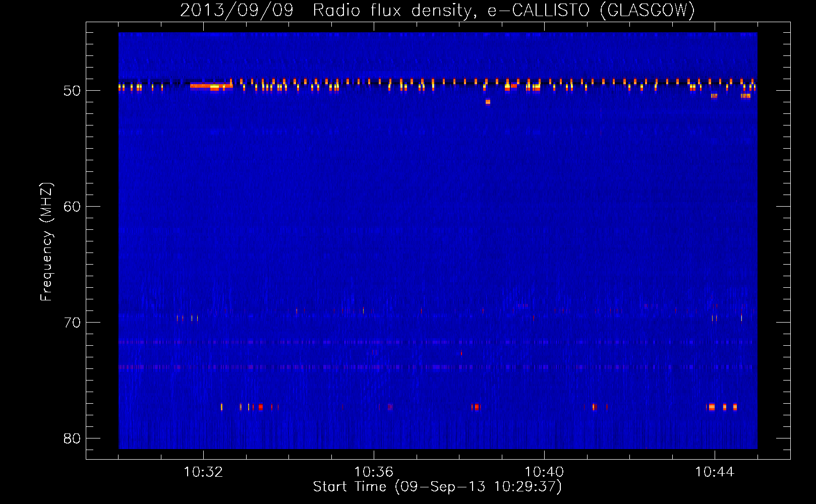Click the Frequency (MHZ) axis title
Viewport: 816px width, 504px height.
tap(46, 242)
